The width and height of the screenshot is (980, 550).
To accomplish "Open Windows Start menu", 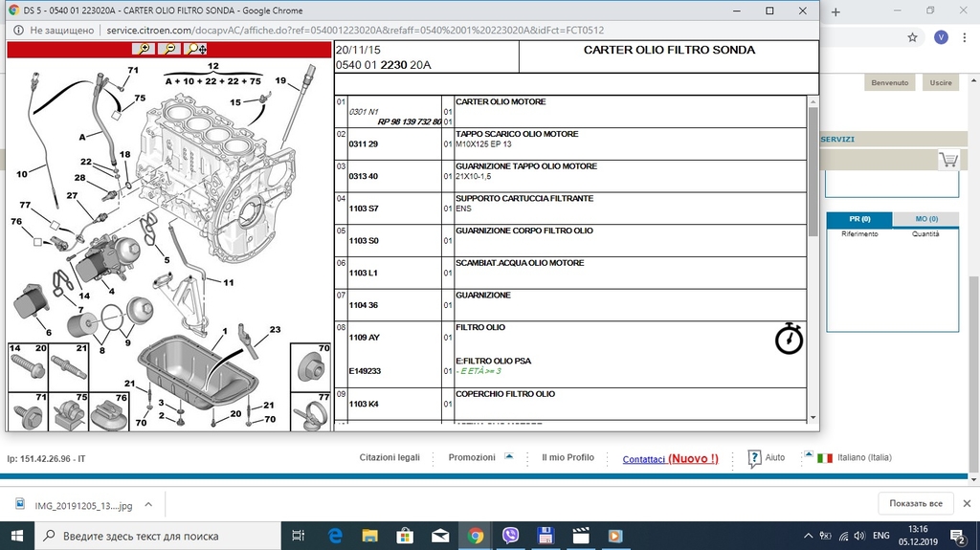I will 17,537.
